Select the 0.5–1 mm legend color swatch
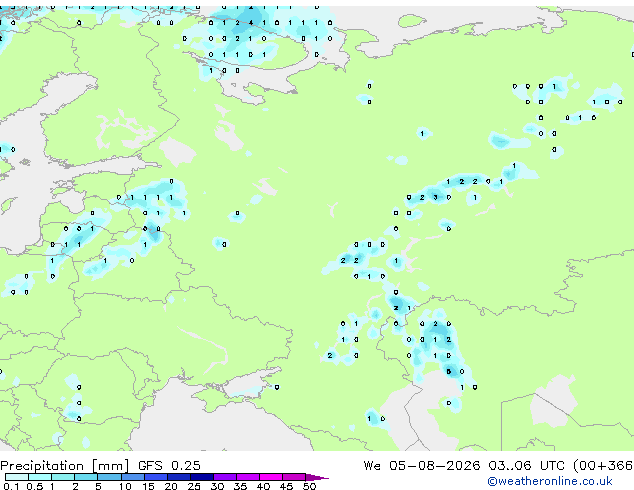Image resolution: width=634 pixels, height=490 pixels. pos(40,477)
